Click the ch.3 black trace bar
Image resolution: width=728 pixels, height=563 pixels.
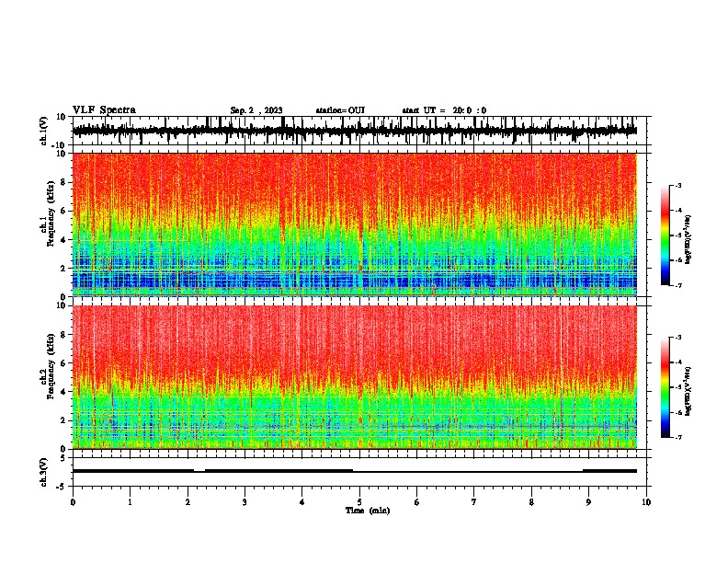[354, 471]
